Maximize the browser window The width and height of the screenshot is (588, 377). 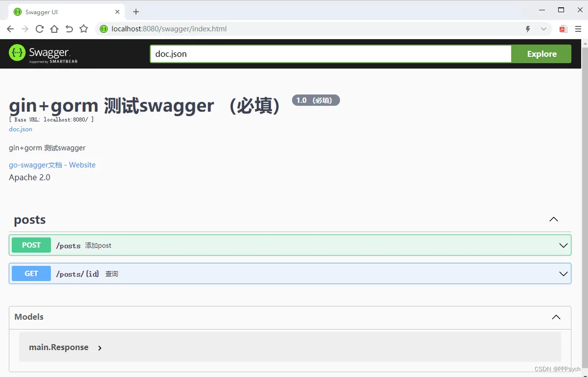[561, 10]
